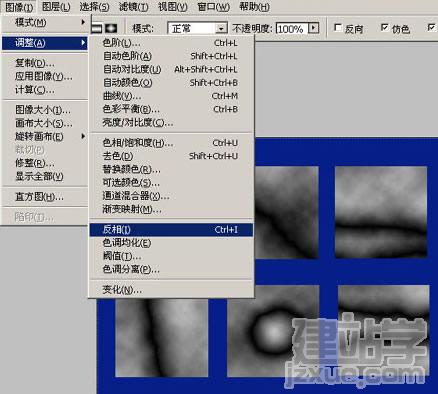
Task: Choose 亮度/对比度(C)... adjustment
Action: click(171, 123)
